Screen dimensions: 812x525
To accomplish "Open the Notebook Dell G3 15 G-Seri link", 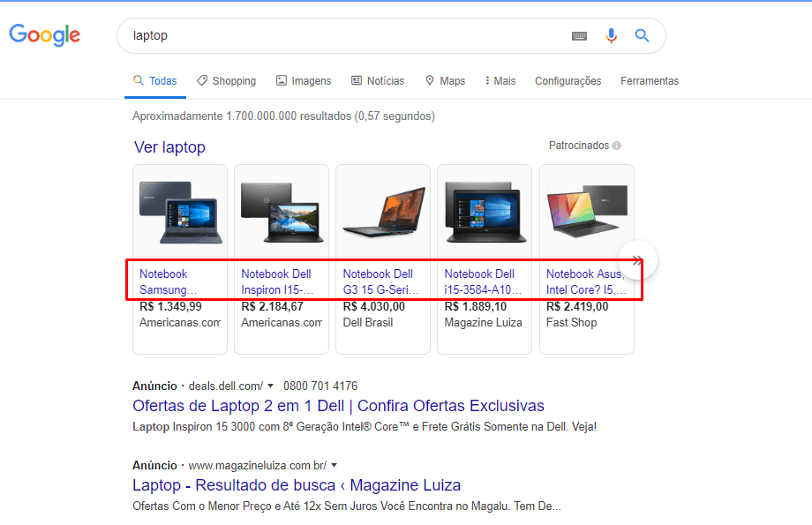I will coord(380,281).
